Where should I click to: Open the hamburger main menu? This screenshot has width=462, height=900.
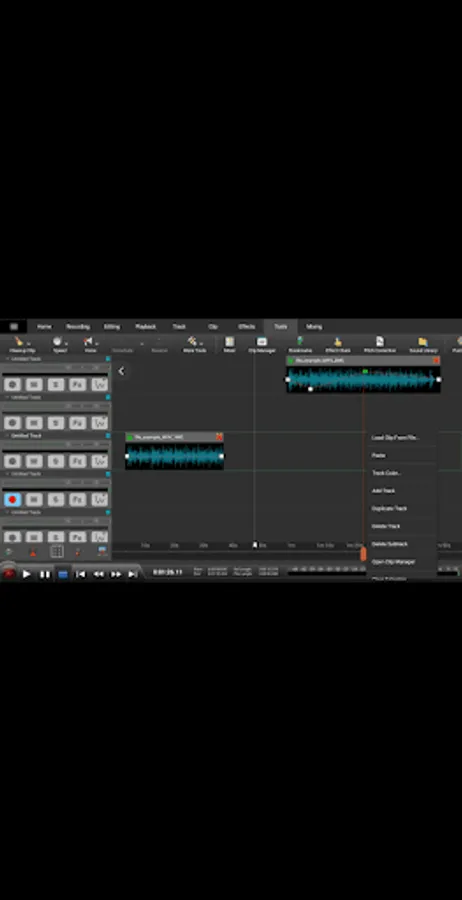14,327
